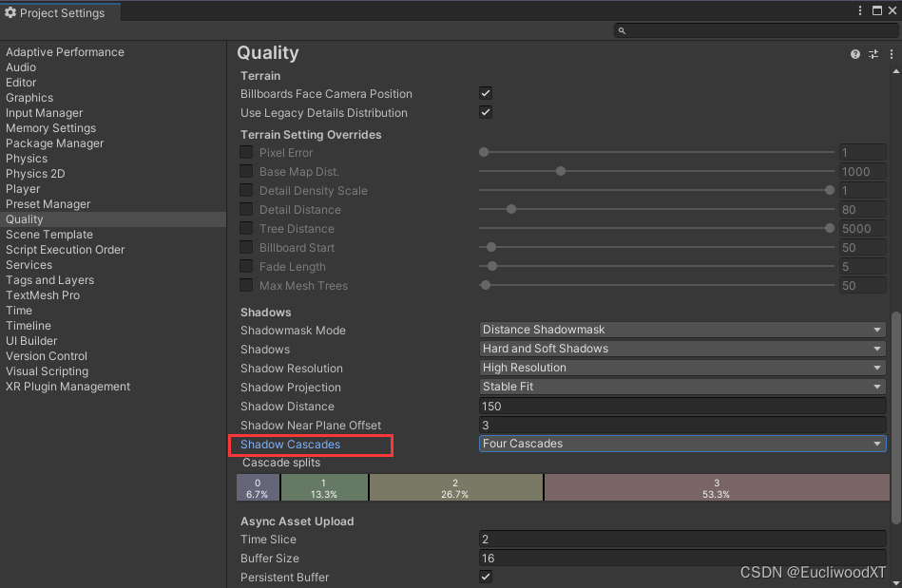This screenshot has height=588, width=902.
Task: Click the Base Map Dist. 1000 value field
Action: (862, 171)
